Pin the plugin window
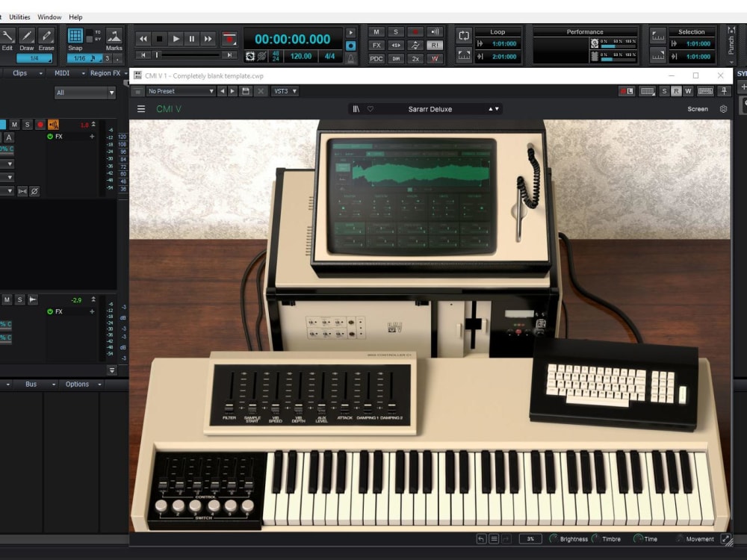Viewport: 747px width, 560px height. (x=724, y=91)
